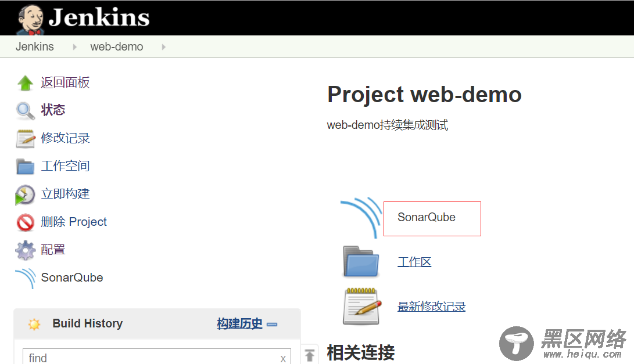This screenshot has width=634, height=364.
Task: Click the magnifier 状态 icon
Action: click(25, 111)
